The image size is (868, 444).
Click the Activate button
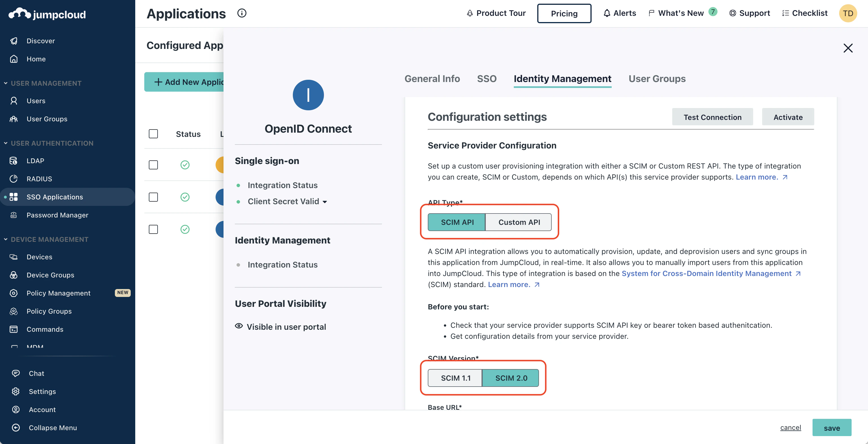(788, 117)
